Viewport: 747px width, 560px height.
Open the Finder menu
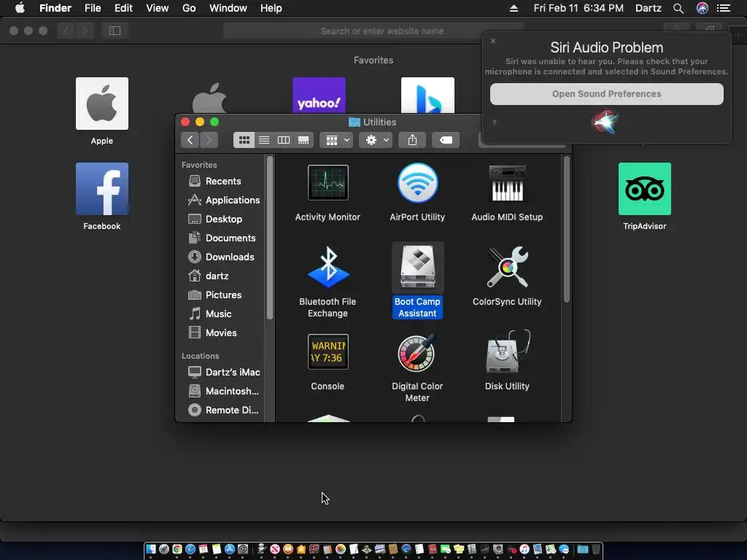(x=55, y=8)
